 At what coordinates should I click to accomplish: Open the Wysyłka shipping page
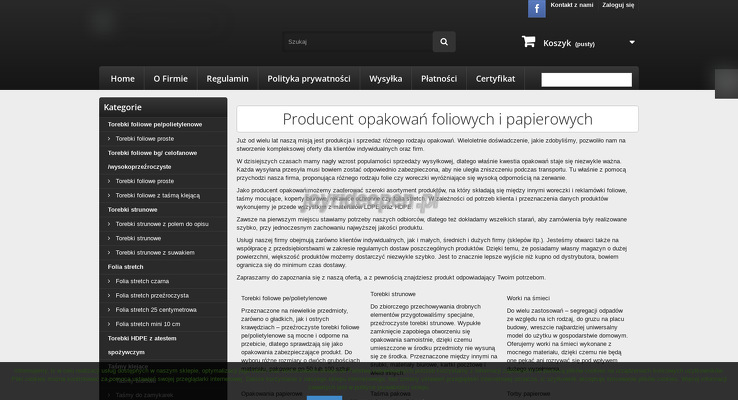point(385,78)
